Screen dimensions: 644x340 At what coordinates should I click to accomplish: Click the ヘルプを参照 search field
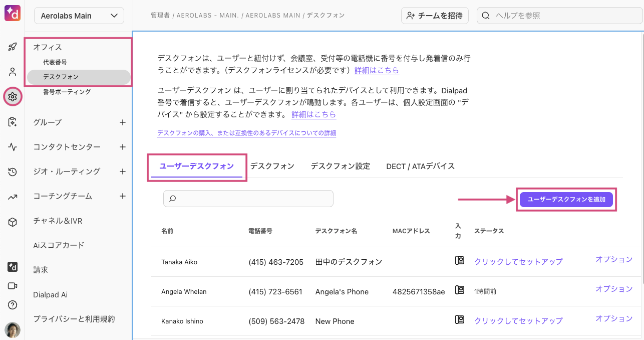coord(559,16)
